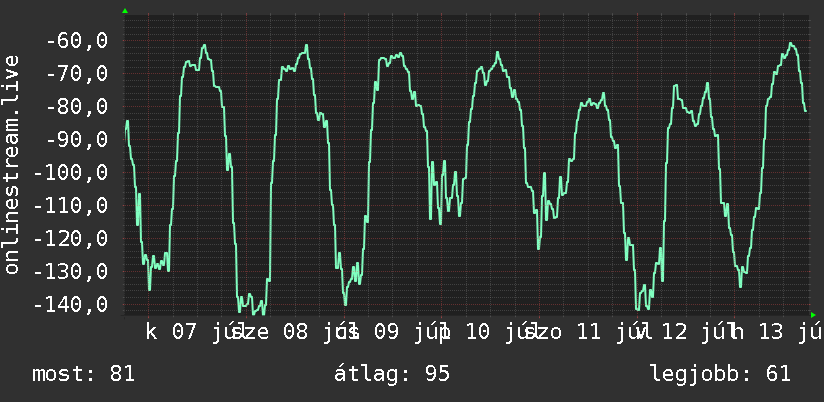The width and height of the screenshot is (824, 402).
Task: Click the green arrow at x-axis end
Action: click(813, 315)
